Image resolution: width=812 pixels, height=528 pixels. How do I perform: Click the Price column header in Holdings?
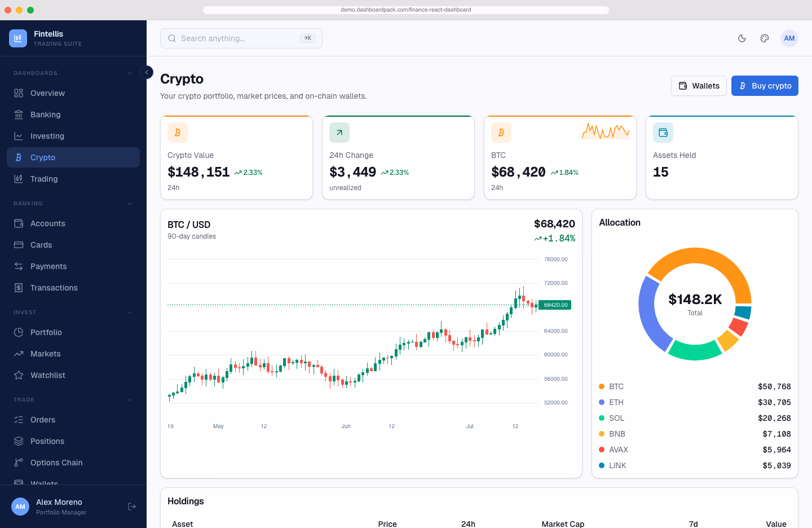387,524
